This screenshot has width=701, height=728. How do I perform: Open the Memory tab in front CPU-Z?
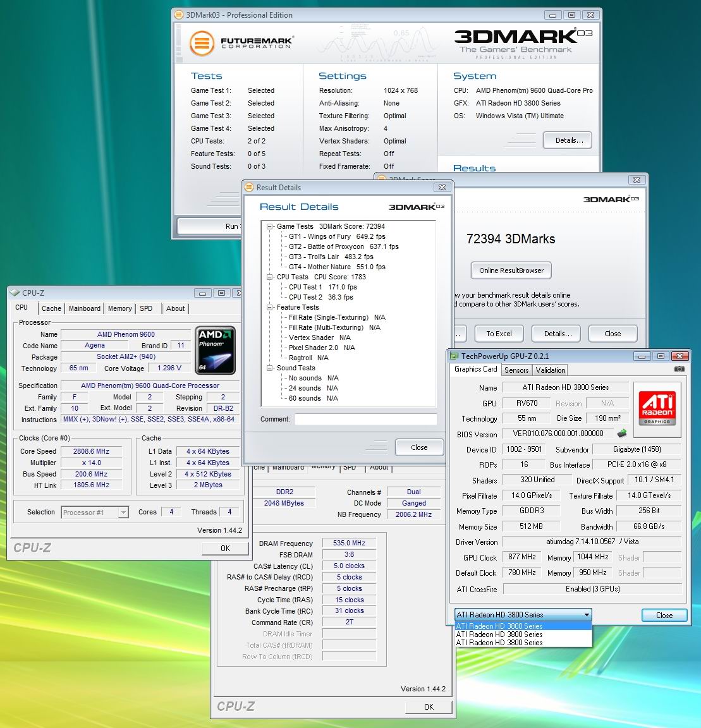120,308
